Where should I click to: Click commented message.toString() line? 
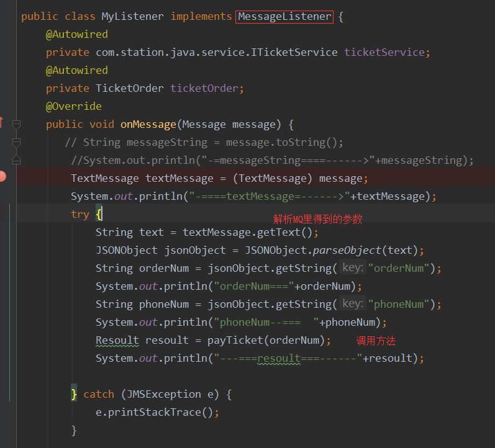[x=204, y=143]
